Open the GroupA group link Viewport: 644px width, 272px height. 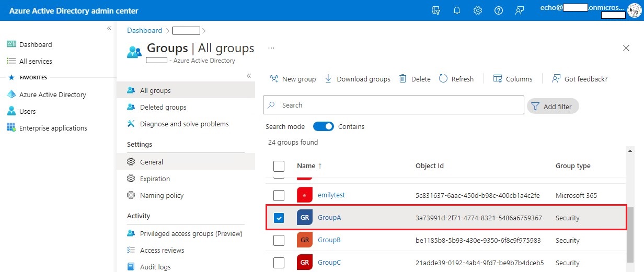[329, 217]
